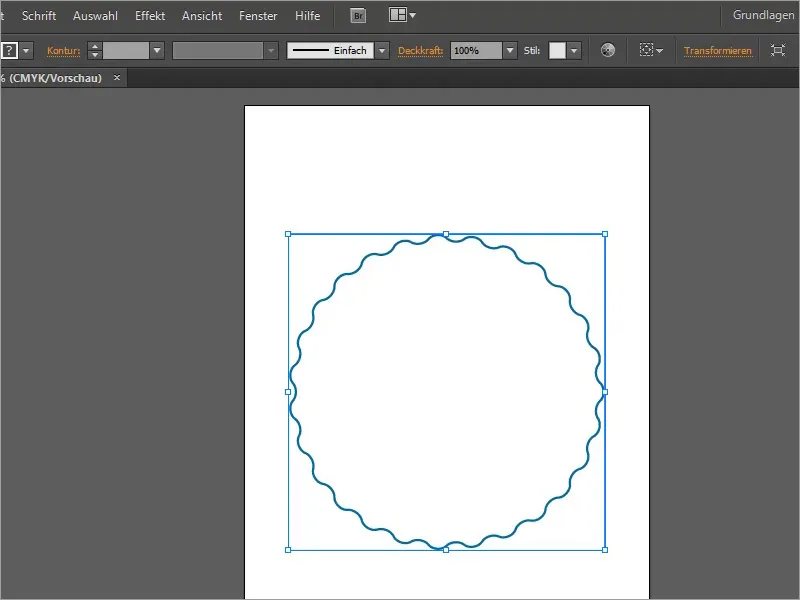This screenshot has width=800, height=600.
Task: Click the top-right bounding box handle
Action: tap(605, 234)
